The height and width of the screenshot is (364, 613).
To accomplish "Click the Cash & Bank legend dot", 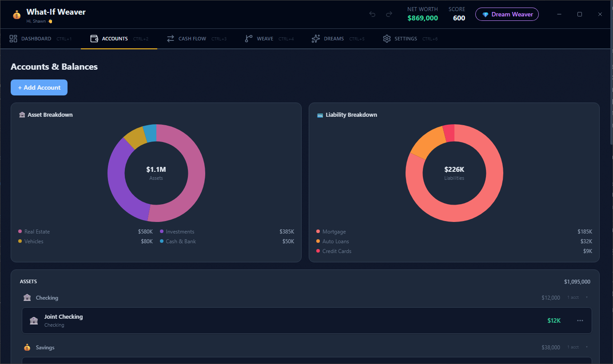I will click(x=162, y=241).
